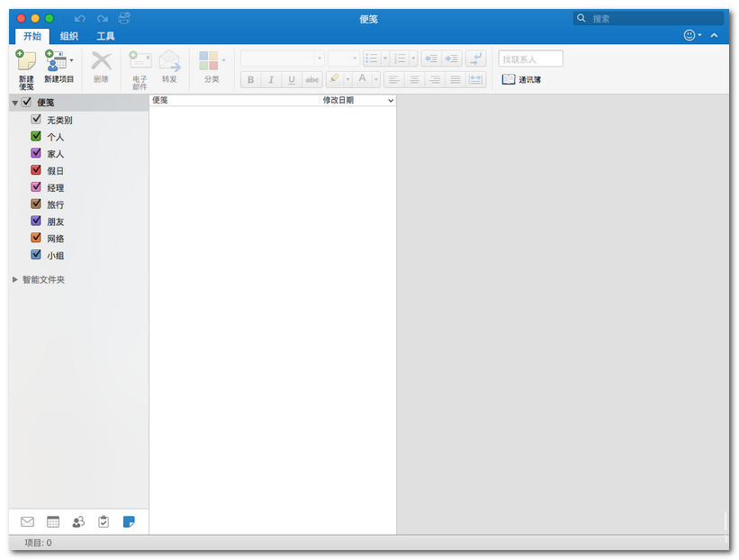Sort by the 修改日期 column header
This screenshot has width=739, height=560.
pos(357,100)
